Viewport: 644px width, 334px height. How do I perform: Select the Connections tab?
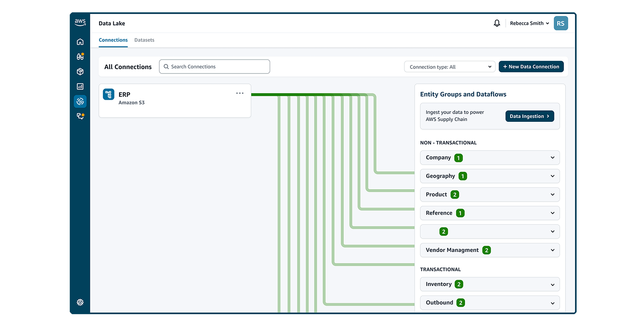point(113,40)
